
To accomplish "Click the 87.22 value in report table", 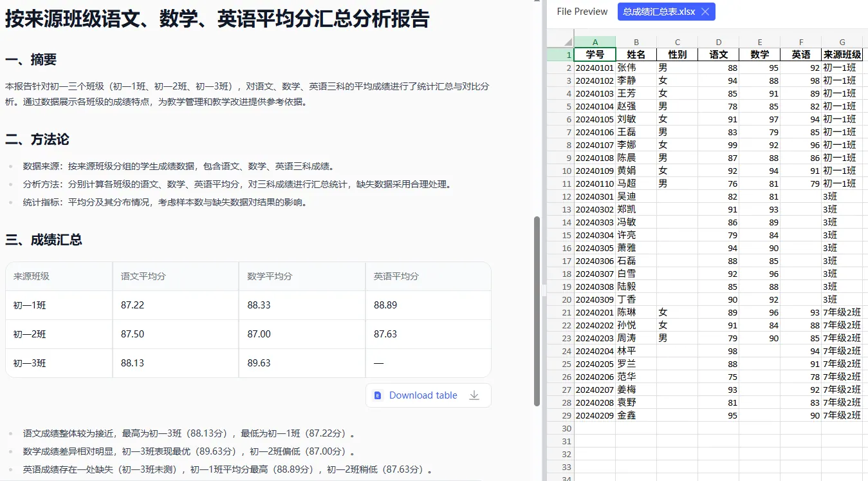I will 133,305.
